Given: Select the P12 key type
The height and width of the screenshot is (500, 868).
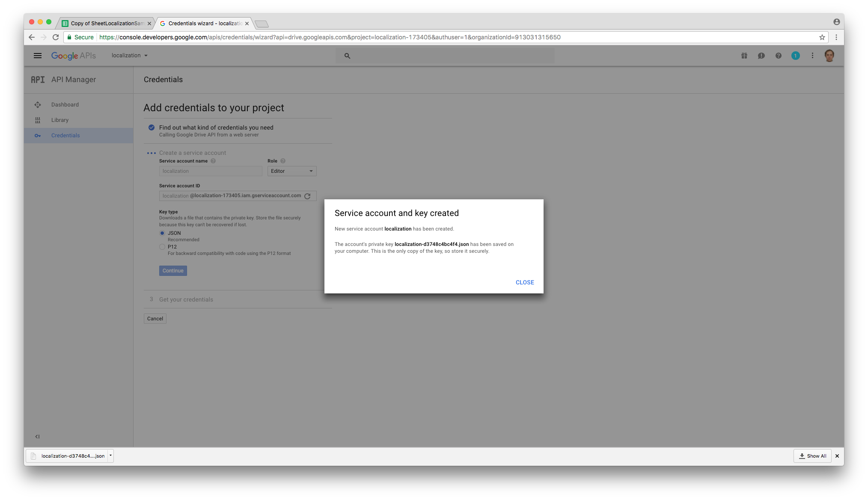Looking at the screenshot, I should click(162, 247).
